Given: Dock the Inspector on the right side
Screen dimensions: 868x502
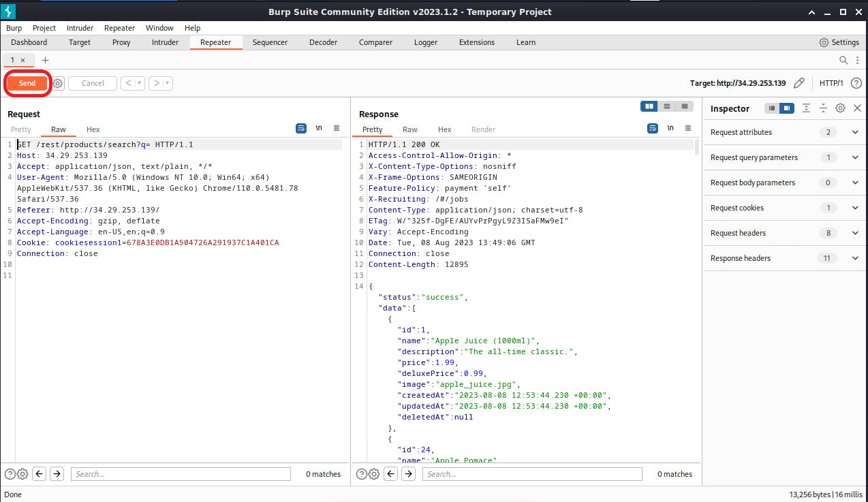Looking at the screenshot, I should [787, 108].
